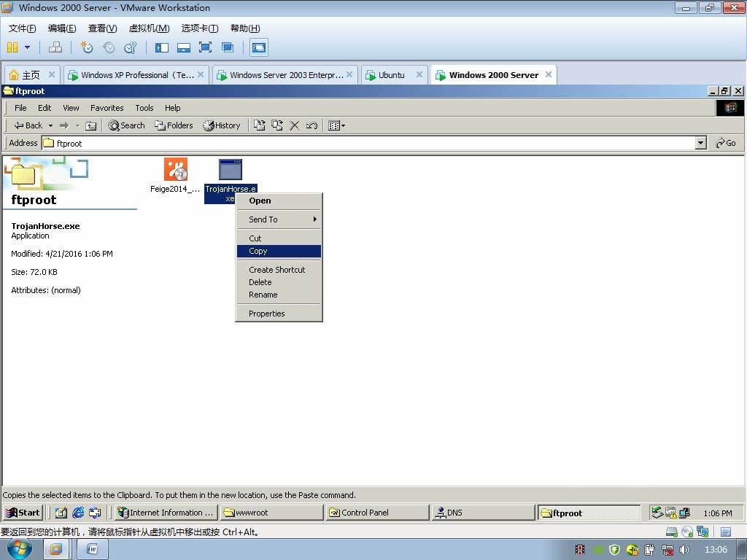Image resolution: width=747 pixels, height=560 pixels.
Task: Choose Create Shortcut from context menu
Action: (x=279, y=270)
